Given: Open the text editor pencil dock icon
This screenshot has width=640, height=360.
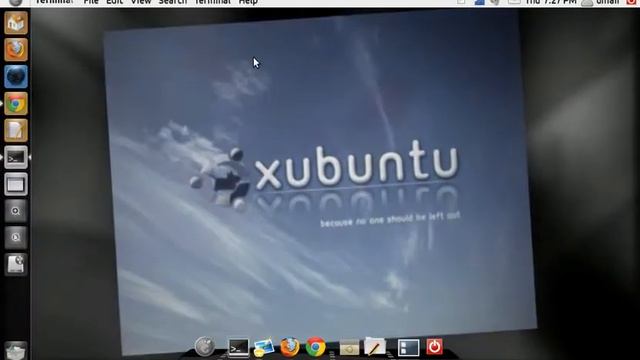Looking at the screenshot, I should (x=375, y=347).
